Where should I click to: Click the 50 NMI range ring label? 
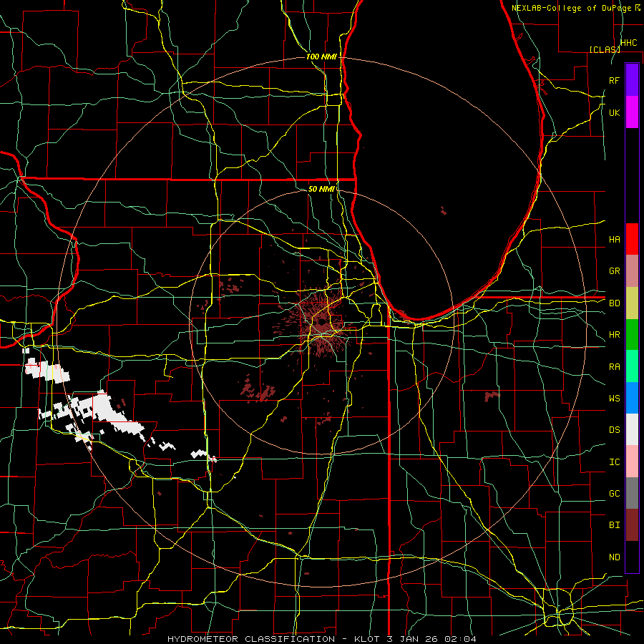(x=321, y=189)
